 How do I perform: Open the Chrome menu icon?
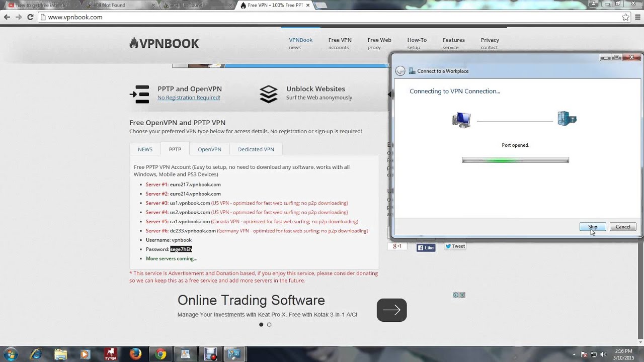pyautogui.click(x=637, y=17)
